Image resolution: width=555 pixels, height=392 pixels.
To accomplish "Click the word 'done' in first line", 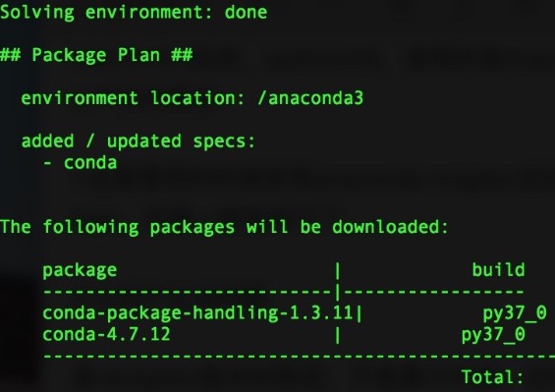I will [246, 13].
